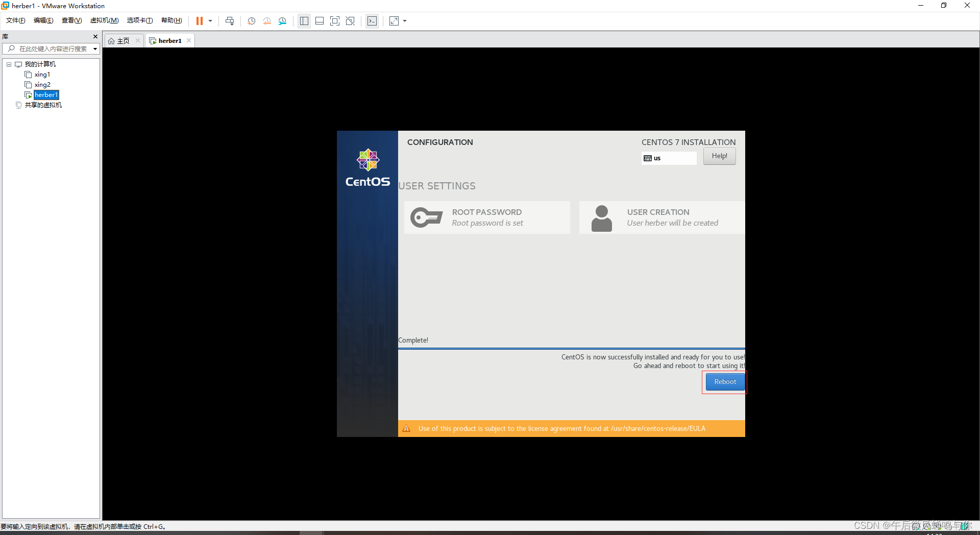Toggle the library sidebar view
The image size is (980, 535).
[304, 21]
